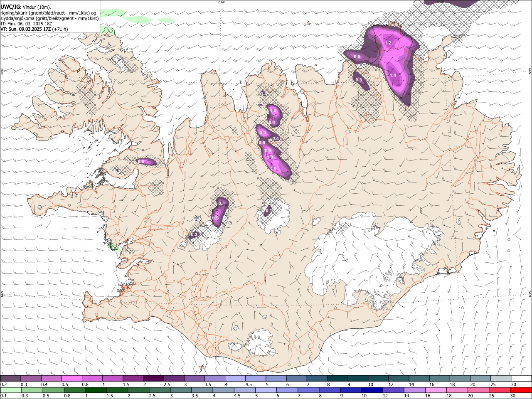Pick dark teal upper swatch starting at 8
Viewport: 532px width, 399px height.
point(337,378)
